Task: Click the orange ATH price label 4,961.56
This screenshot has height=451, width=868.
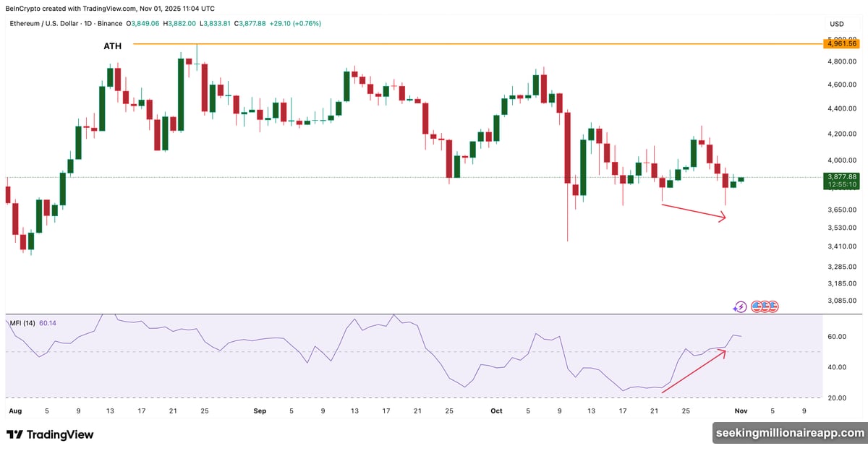Action: click(841, 43)
